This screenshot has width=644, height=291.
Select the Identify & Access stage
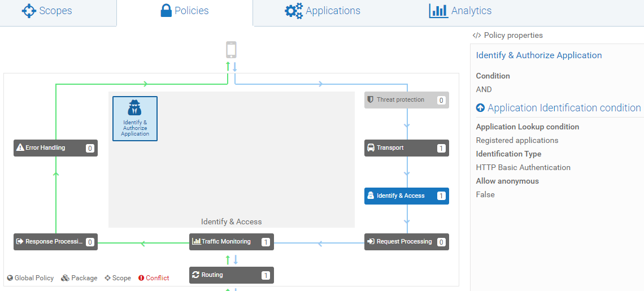point(407,196)
